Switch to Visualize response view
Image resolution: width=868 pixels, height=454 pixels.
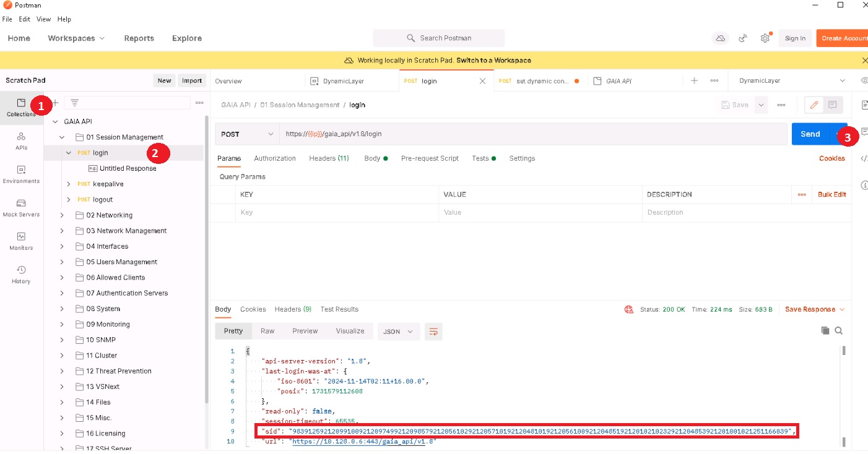click(x=350, y=331)
